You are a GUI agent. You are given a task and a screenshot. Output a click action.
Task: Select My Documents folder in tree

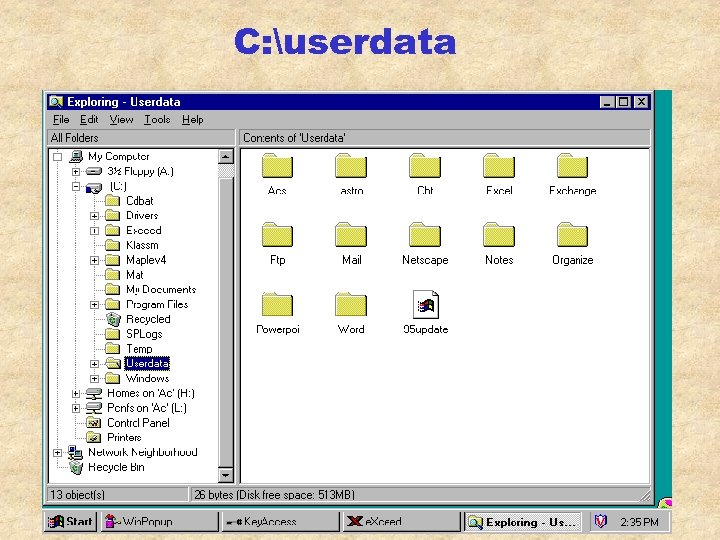click(x=161, y=290)
